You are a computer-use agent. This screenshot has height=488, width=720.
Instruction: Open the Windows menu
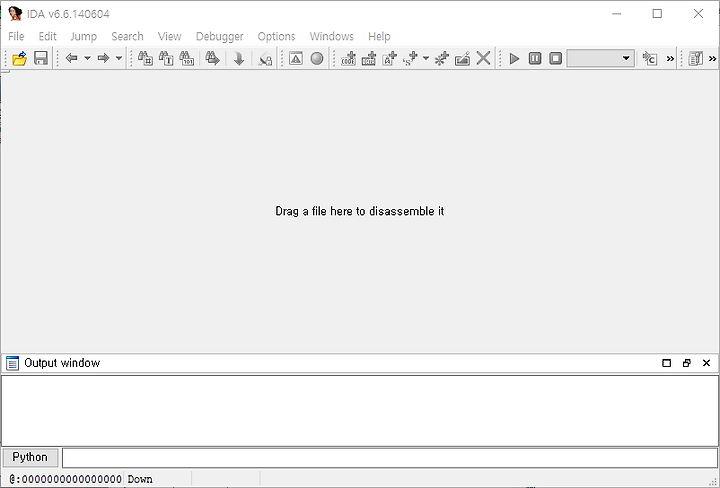(x=332, y=36)
